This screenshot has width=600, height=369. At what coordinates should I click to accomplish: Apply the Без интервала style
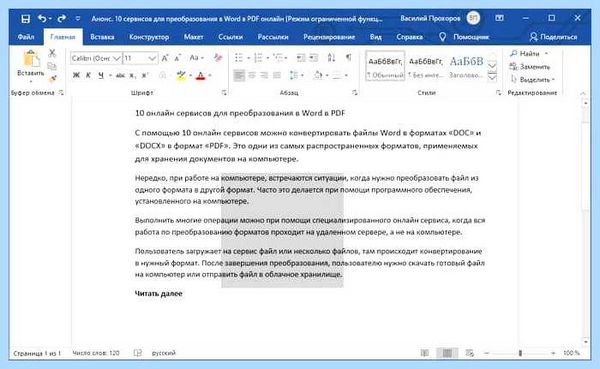pyautogui.click(x=426, y=66)
